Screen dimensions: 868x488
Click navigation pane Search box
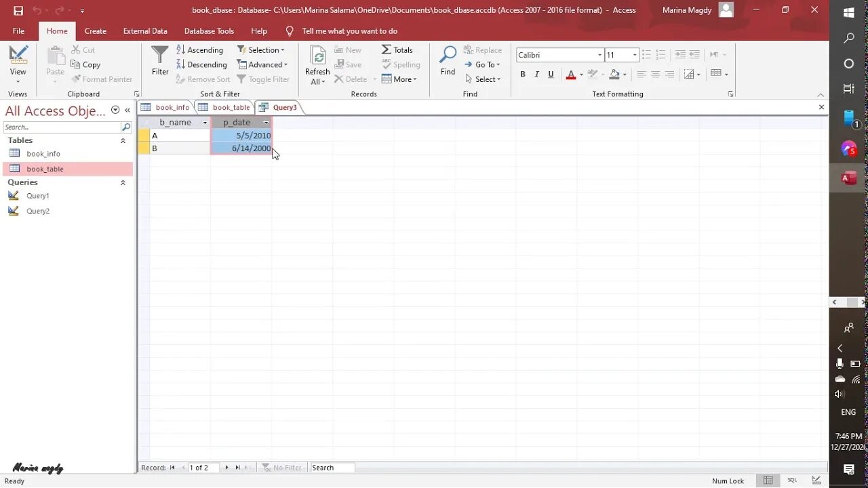(x=62, y=127)
